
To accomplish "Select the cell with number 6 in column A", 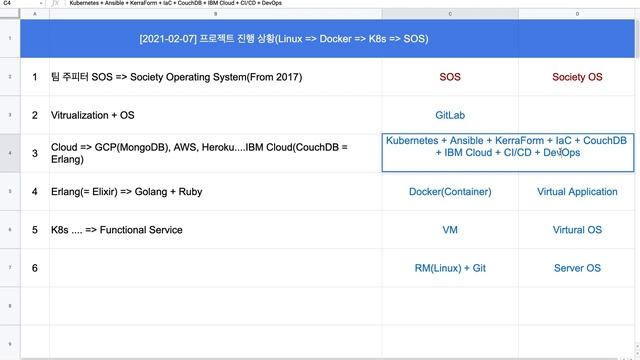I will (x=35, y=268).
